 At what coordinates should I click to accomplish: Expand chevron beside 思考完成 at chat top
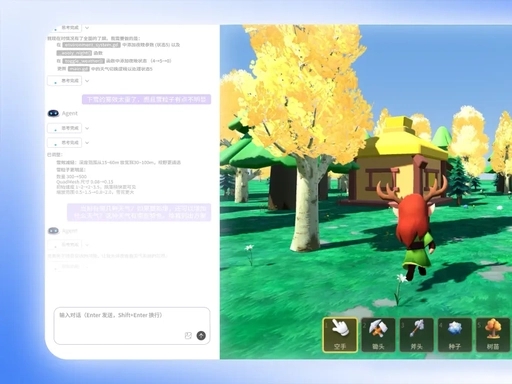(87, 28)
